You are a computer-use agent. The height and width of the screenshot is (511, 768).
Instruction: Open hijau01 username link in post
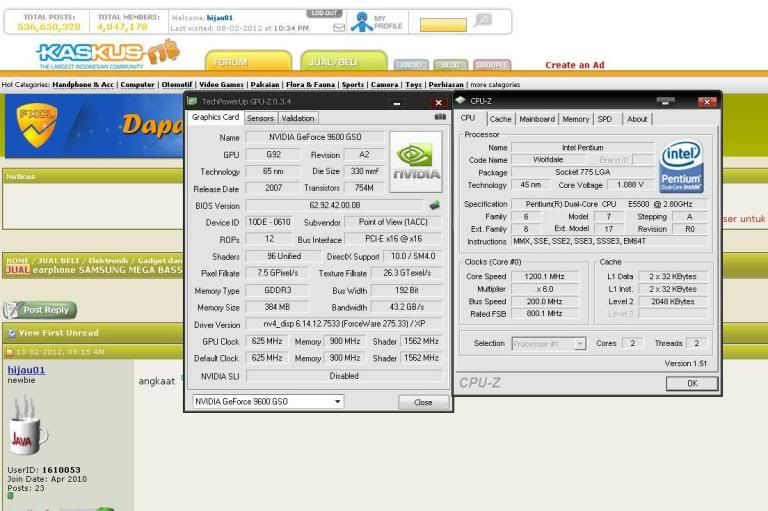click(26, 370)
